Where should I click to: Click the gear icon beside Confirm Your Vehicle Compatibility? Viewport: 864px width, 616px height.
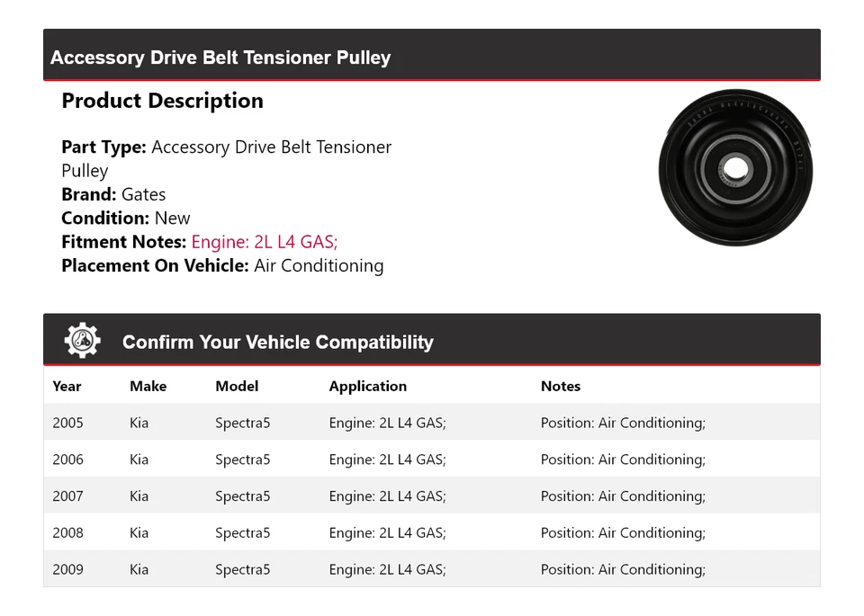[x=82, y=341]
